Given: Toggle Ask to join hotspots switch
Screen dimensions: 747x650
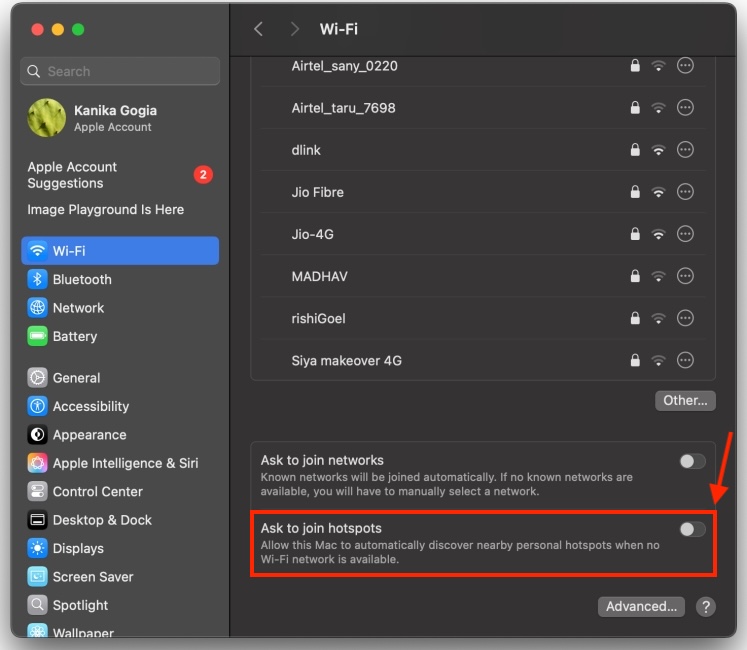Looking at the screenshot, I should (x=692, y=529).
